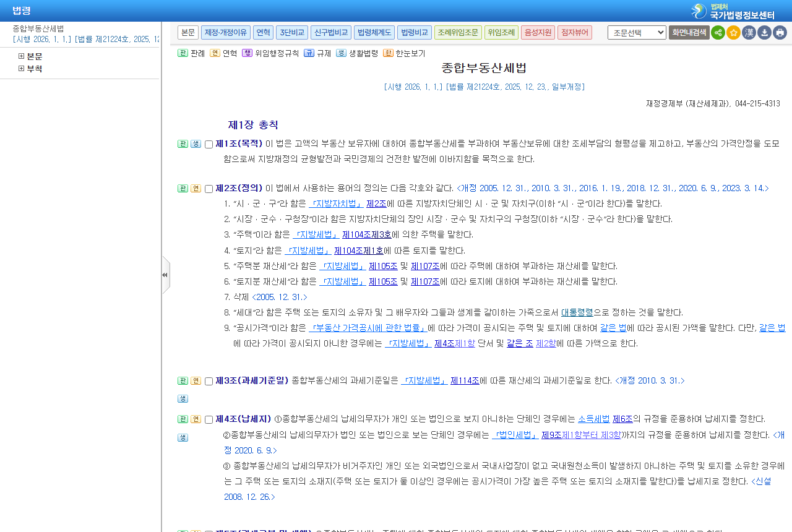Click the 판 icon beside 제1조(목적)
This screenshot has height=532, width=792.
coord(183,144)
